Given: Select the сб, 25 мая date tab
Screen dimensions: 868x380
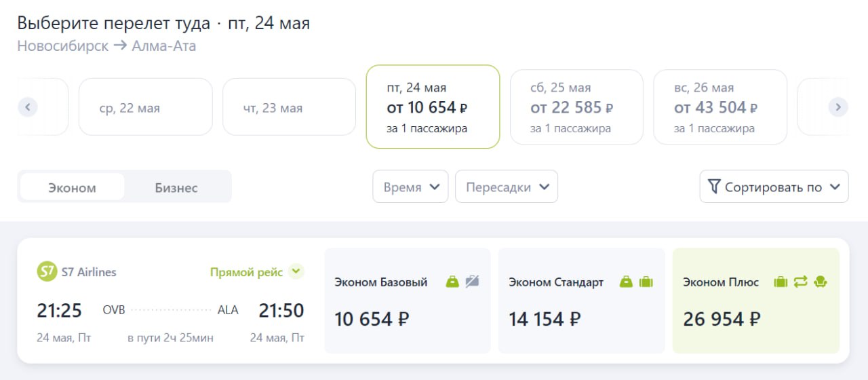Looking at the screenshot, I should coord(576,107).
